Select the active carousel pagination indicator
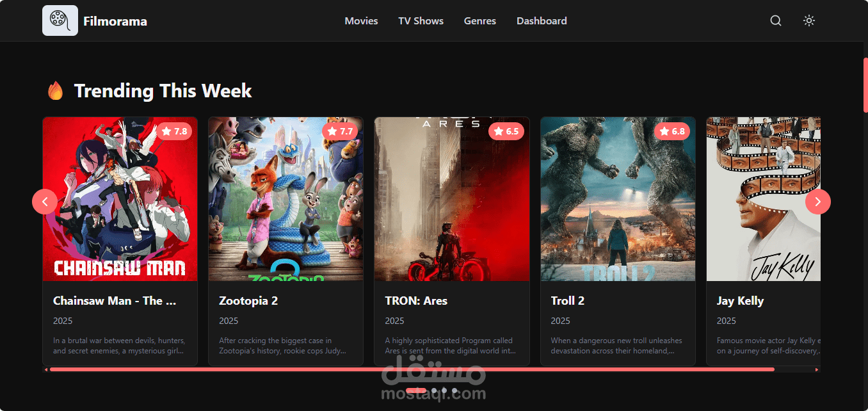The height and width of the screenshot is (411, 868). [x=416, y=390]
